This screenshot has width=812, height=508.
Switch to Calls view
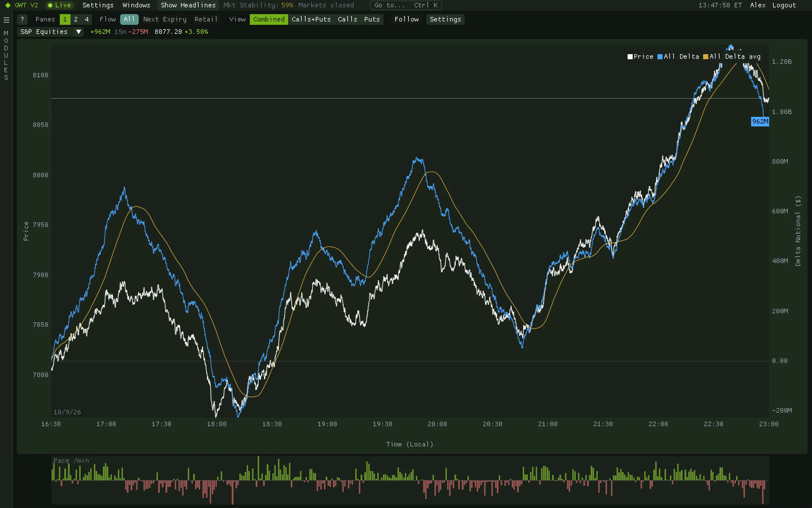348,19
